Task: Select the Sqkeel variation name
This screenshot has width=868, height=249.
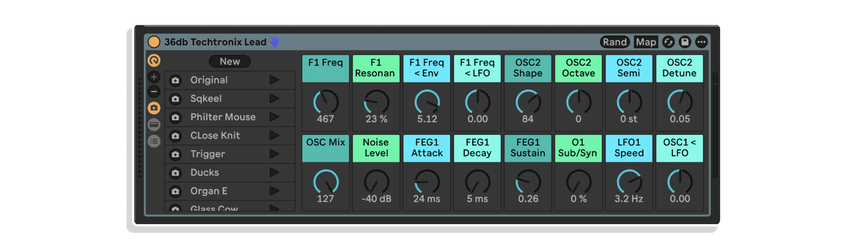Action: click(x=206, y=99)
